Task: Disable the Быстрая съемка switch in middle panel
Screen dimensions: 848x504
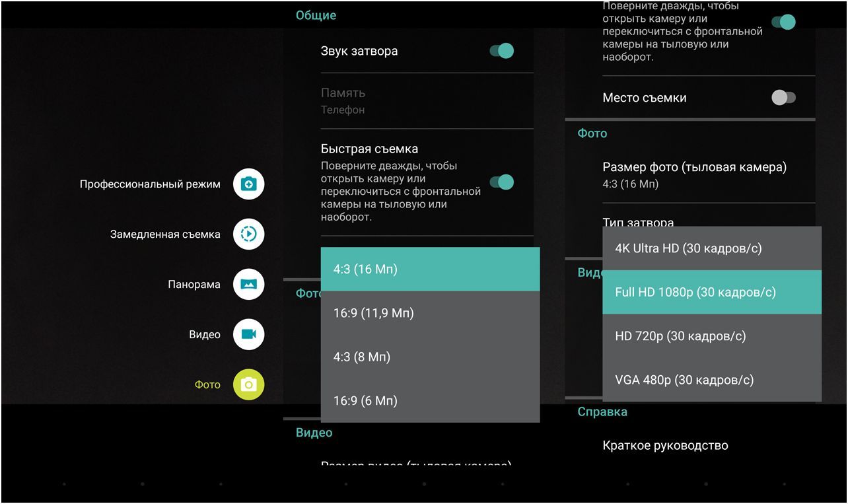Action: coord(502,182)
